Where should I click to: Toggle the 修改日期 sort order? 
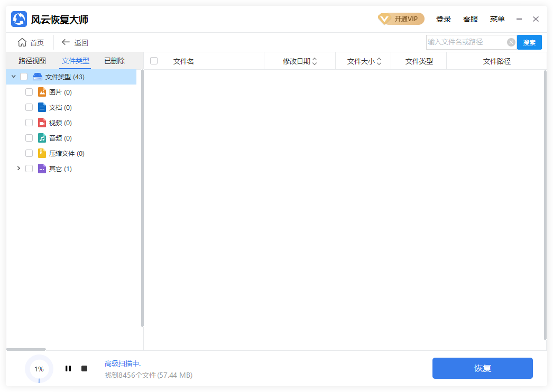315,61
